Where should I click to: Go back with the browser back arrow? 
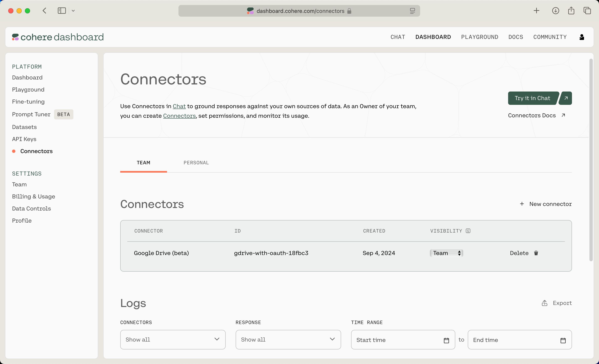[x=45, y=11]
